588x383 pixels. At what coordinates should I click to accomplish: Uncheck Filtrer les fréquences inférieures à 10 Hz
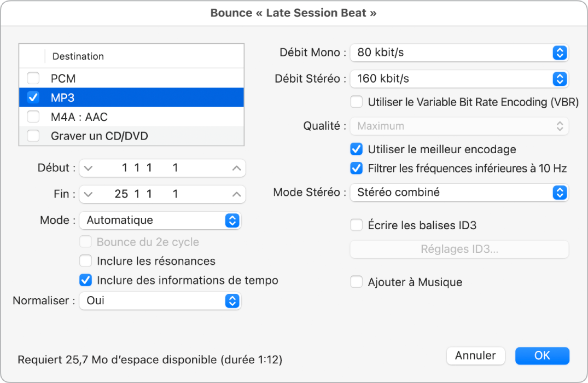click(356, 168)
